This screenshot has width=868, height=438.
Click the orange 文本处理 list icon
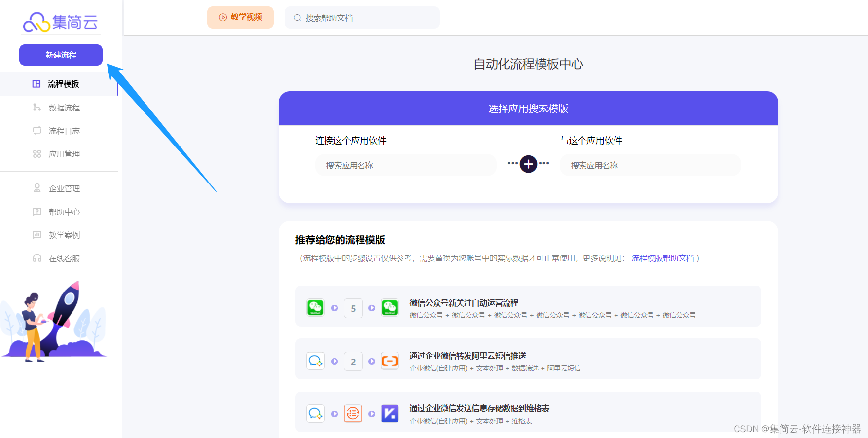353,414
